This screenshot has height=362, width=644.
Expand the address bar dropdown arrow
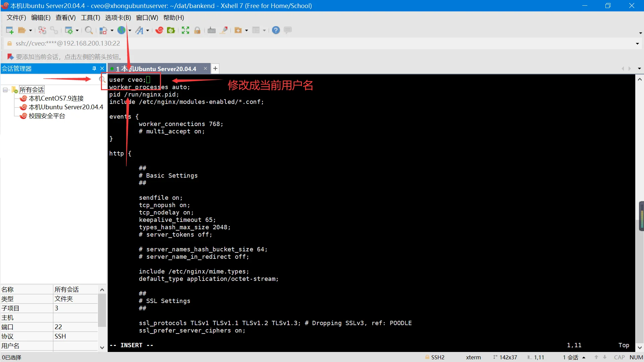637,44
